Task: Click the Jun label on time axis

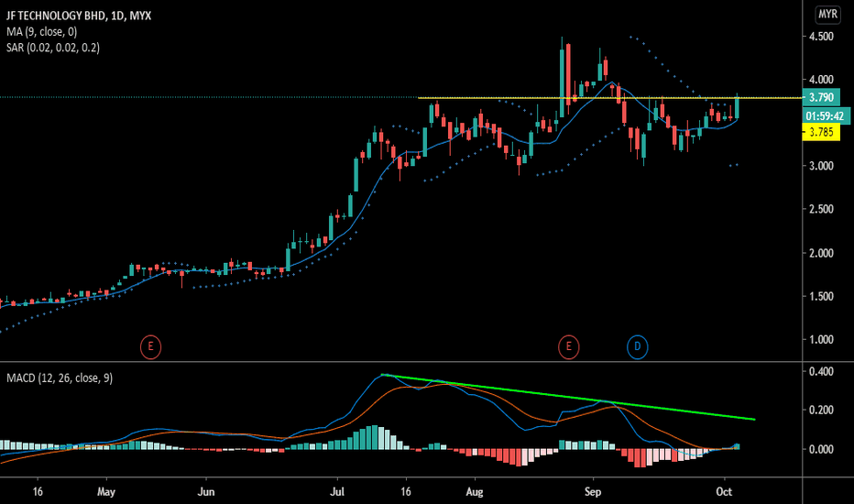Action: coord(206,491)
